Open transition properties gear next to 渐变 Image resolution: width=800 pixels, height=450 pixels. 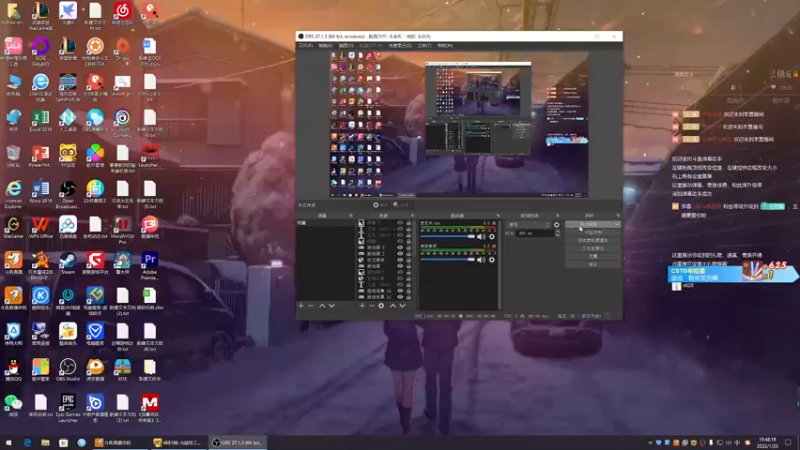click(x=557, y=224)
